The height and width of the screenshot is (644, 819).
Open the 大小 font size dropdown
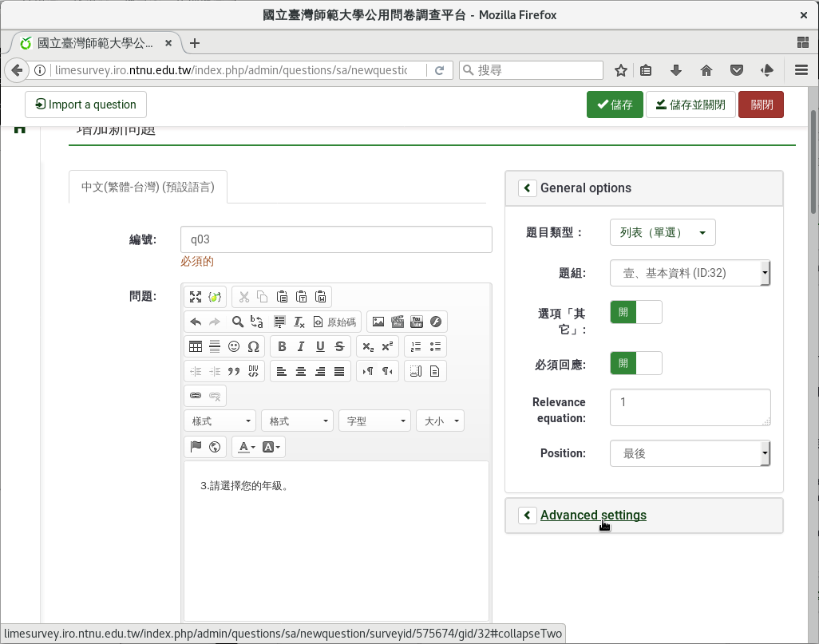coord(440,421)
